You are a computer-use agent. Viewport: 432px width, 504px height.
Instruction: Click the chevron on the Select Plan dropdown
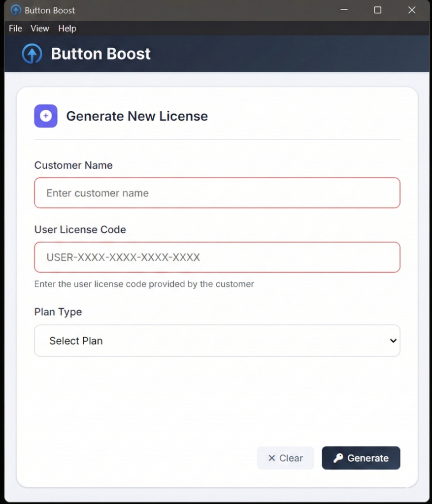393,340
